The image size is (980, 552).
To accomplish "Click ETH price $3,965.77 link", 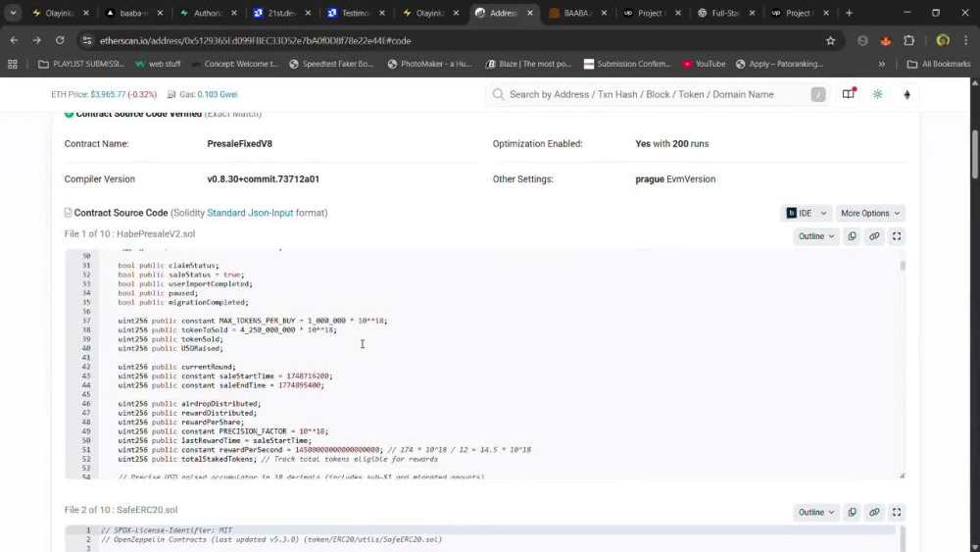I will (x=108, y=94).
